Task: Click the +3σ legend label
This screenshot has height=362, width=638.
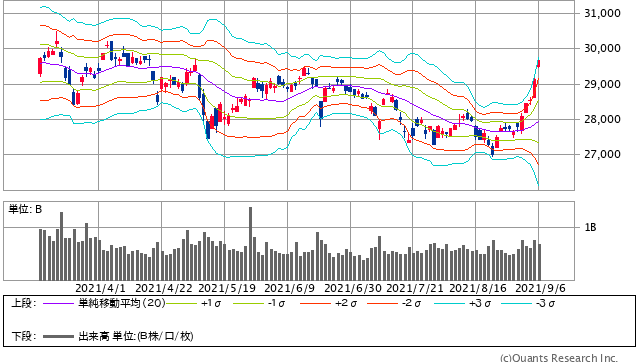Action: click(480, 303)
